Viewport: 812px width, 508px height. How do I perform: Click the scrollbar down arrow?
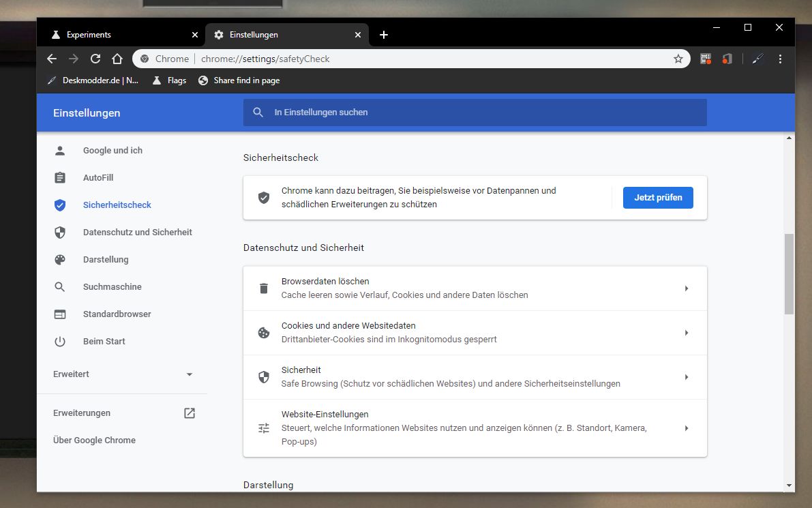[789, 485]
